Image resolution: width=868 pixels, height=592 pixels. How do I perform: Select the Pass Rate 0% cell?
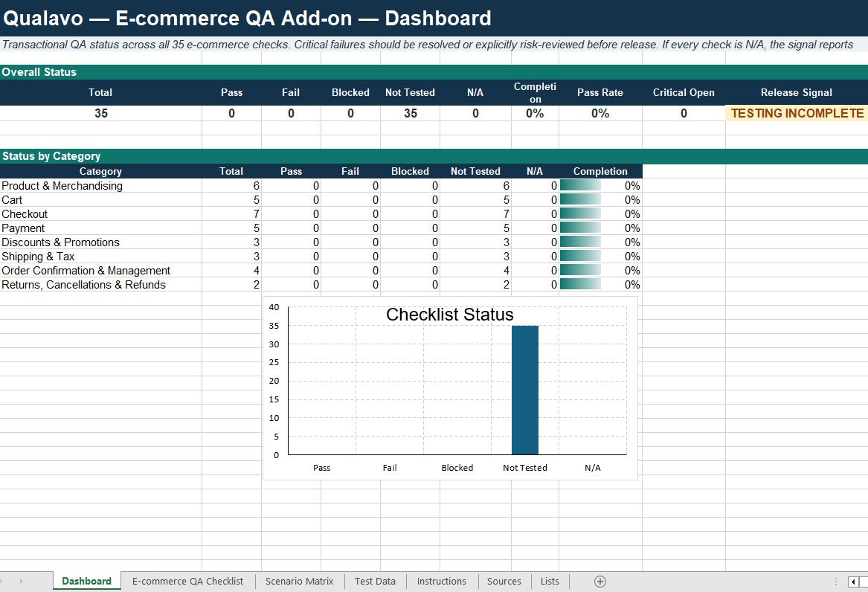click(600, 114)
